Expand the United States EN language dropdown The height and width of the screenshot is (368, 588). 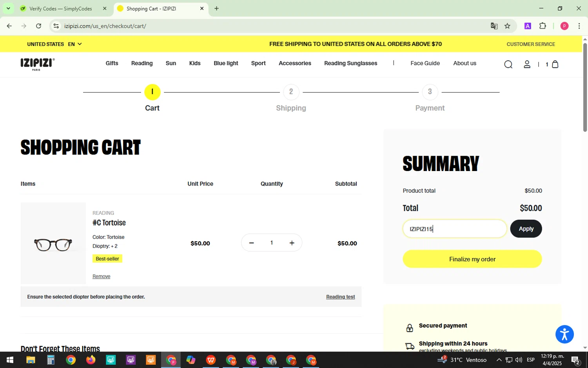[x=54, y=44]
